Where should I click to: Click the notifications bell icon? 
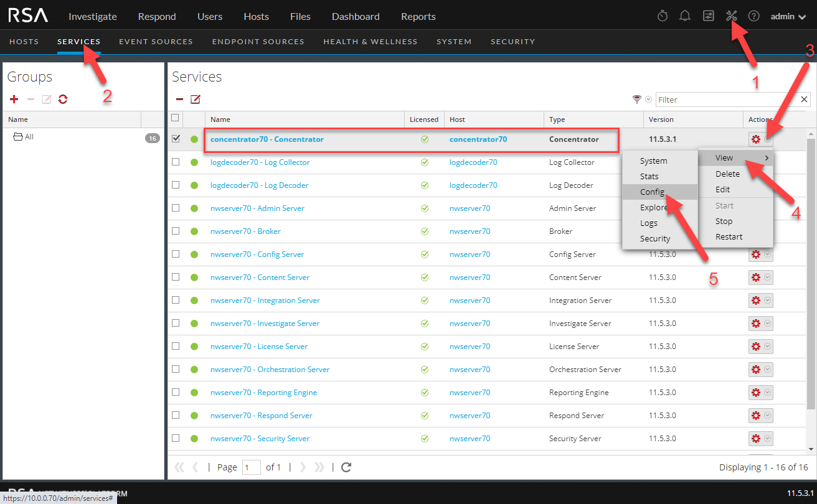coord(685,16)
